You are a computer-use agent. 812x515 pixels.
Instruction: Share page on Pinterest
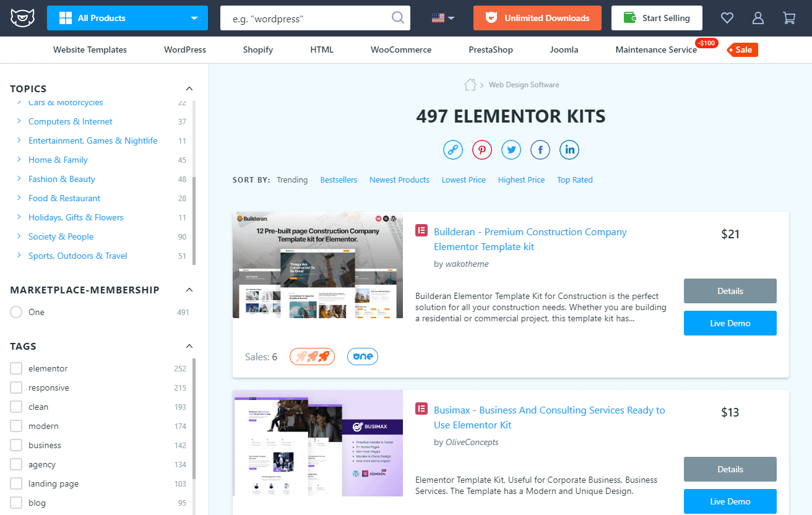(482, 150)
